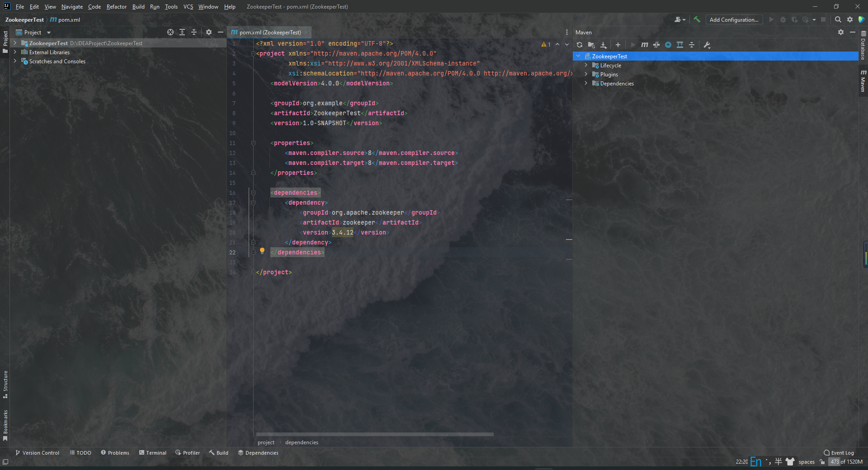The image size is (868, 470).
Task: Close the pom.xml editor tab
Action: [306, 32]
